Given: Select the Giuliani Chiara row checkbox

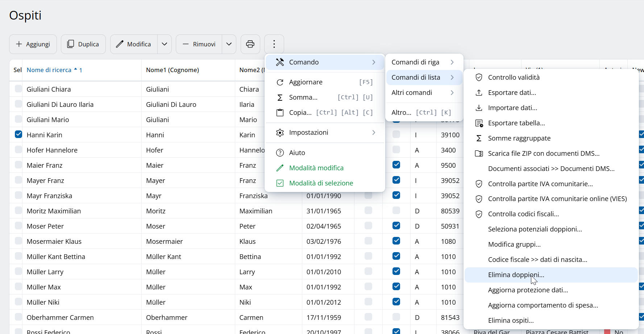Looking at the screenshot, I should click(18, 89).
